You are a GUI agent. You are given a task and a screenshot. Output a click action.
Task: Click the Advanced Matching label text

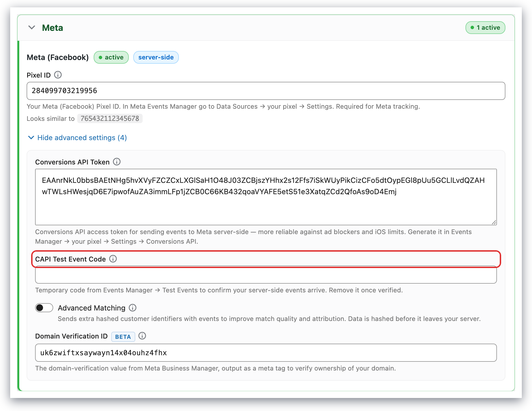pyautogui.click(x=92, y=308)
